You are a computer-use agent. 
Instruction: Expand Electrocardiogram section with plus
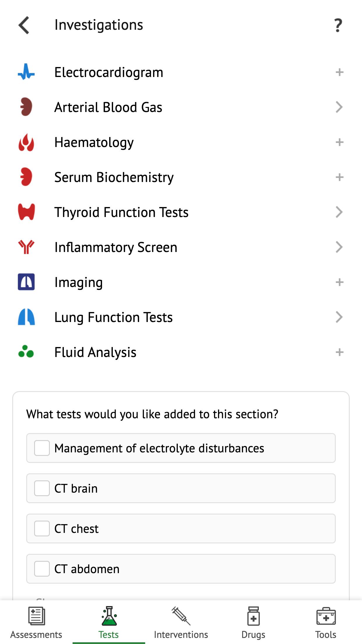click(x=340, y=72)
